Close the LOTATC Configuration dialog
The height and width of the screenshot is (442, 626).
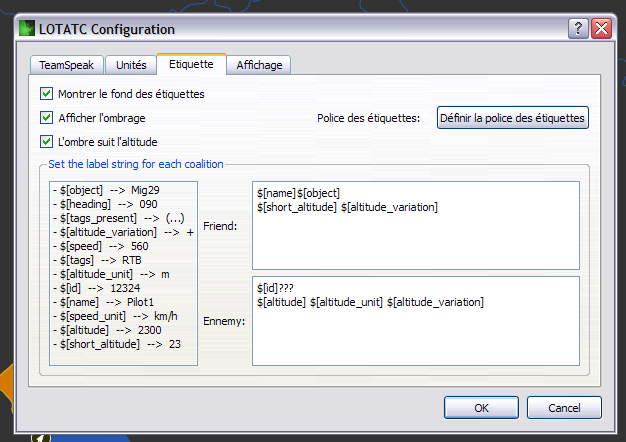(601, 29)
